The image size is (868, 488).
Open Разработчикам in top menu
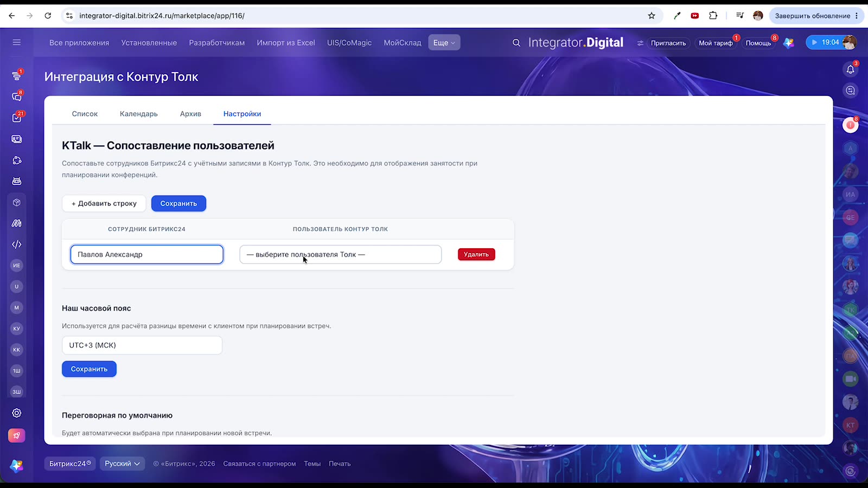pos(217,43)
